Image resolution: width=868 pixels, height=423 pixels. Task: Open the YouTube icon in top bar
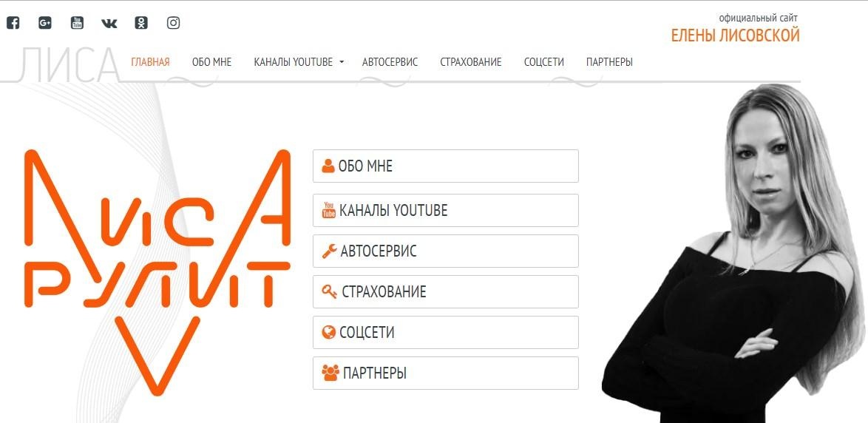pyautogui.click(x=77, y=23)
